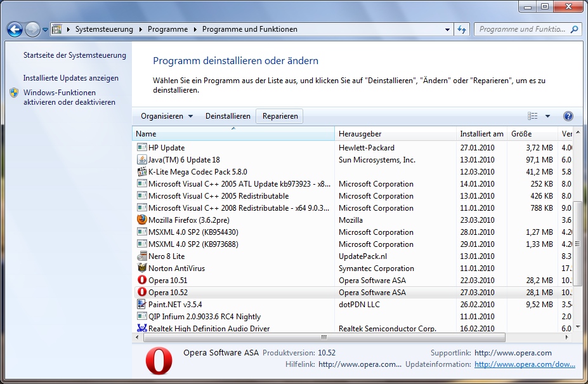Click the Systemsteuerung breadcrumb

tap(104, 29)
